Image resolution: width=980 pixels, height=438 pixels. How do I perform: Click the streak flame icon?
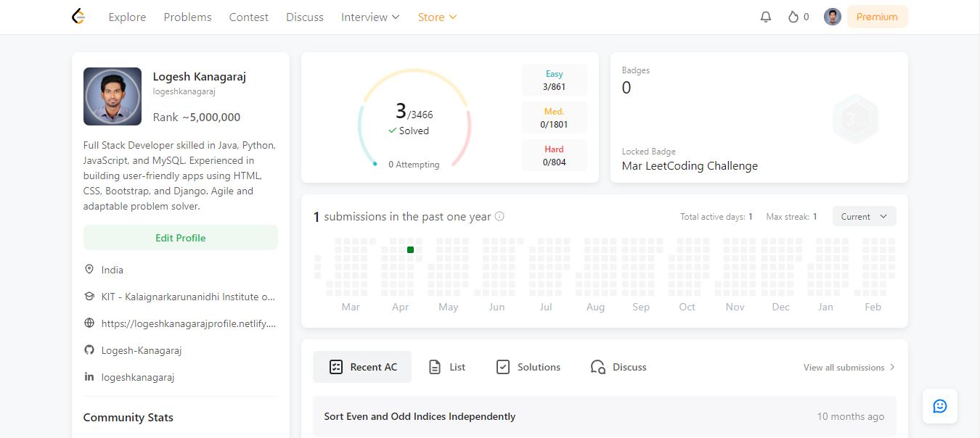pyautogui.click(x=793, y=17)
